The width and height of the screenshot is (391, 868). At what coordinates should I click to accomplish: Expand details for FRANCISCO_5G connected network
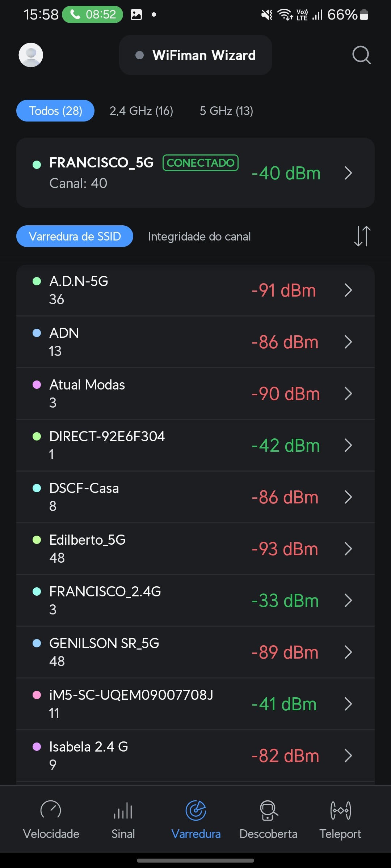(348, 173)
